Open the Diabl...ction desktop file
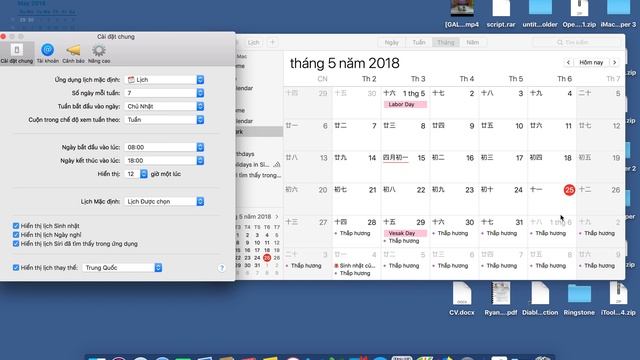 click(x=540, y=298)
